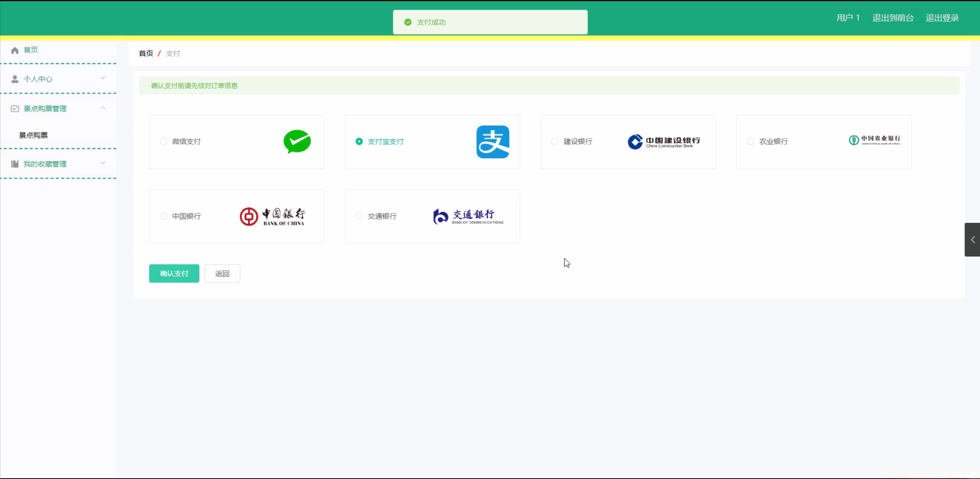Click the Agricultural Bank of China logo
This screenshot has width=980, height=479.
pyautogui.click(x=874, y=140)
